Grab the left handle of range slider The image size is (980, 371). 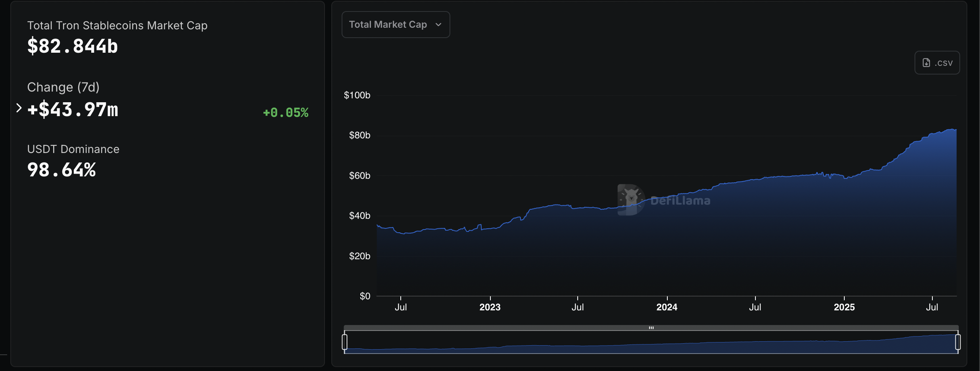pos(344,342)
